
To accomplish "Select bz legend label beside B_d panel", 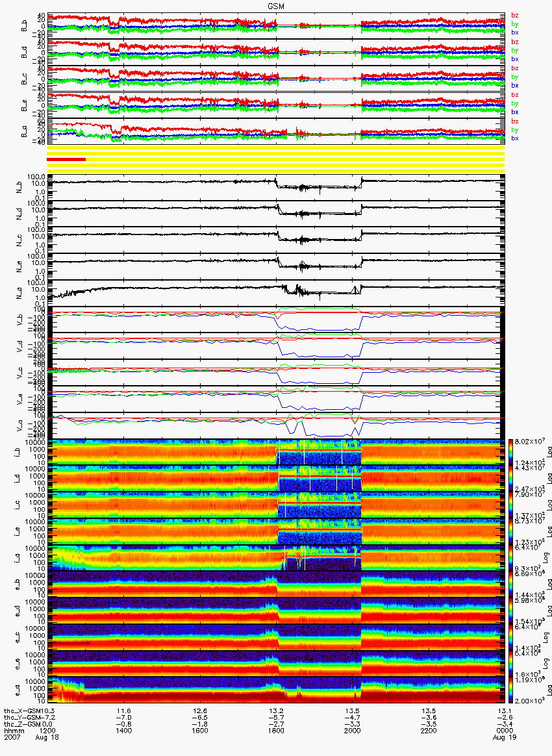I will [x=515, y=42].
